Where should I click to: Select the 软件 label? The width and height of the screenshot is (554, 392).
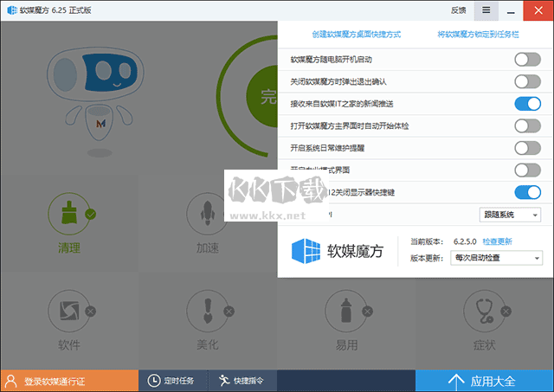pos(69,344)
